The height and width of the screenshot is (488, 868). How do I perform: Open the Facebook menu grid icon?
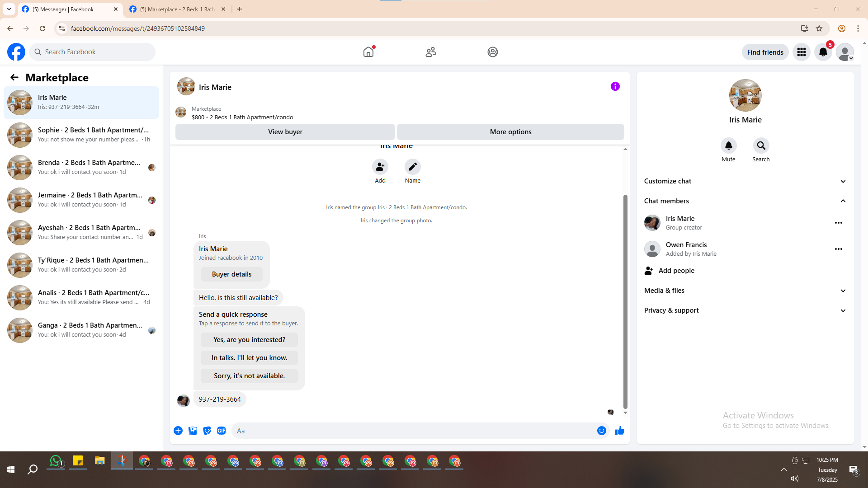click(801, 52)
